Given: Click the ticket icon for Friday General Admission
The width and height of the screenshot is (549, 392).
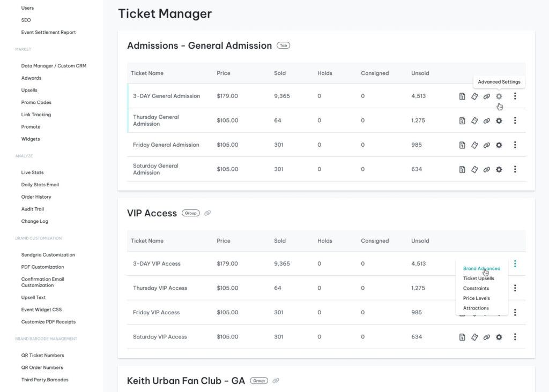Looking at the screenshot, I should (474, 145).
